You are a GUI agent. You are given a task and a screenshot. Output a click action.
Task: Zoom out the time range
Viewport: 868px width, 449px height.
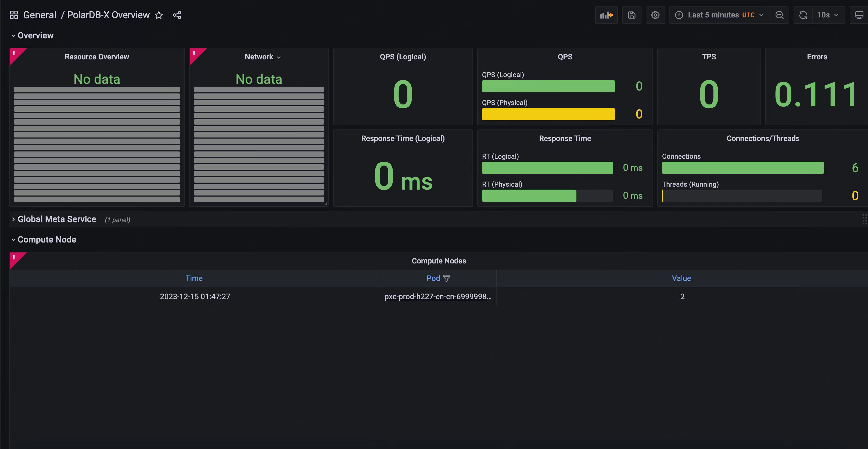(779, 15)
